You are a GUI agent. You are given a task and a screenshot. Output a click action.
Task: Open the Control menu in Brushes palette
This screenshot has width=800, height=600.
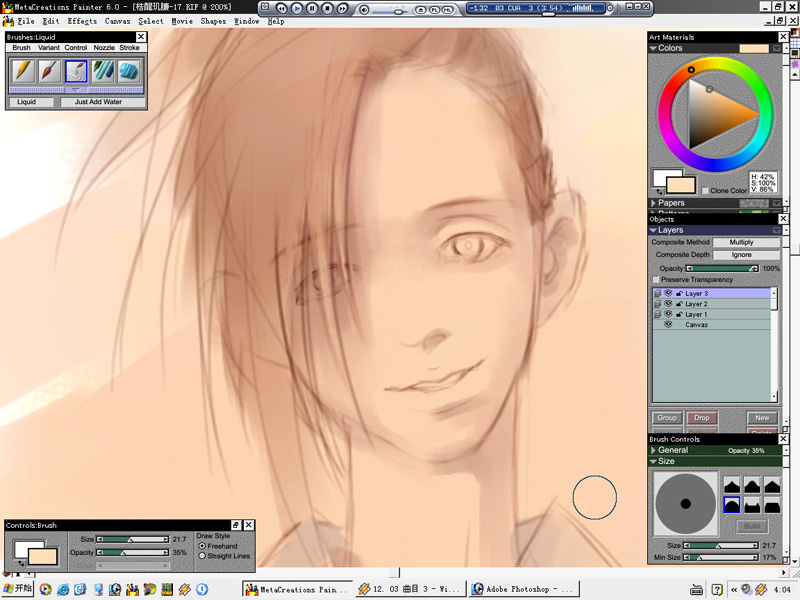click(x=76, y=47)
